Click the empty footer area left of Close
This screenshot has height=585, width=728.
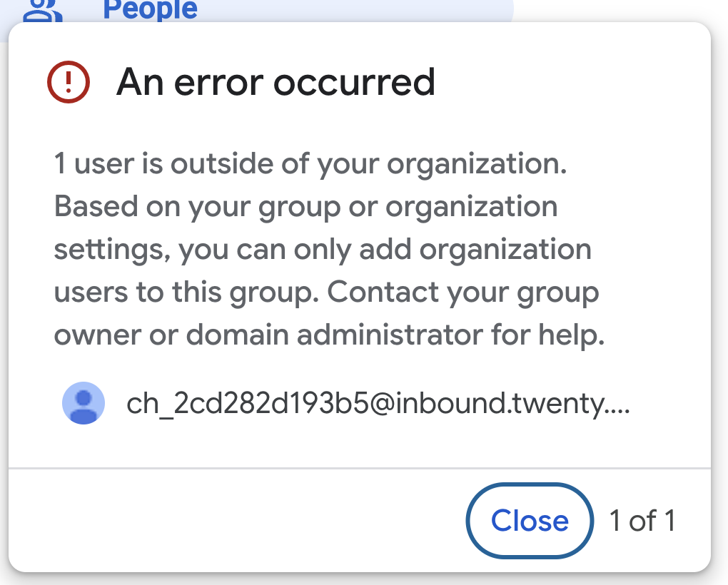(x=237, y=521)
